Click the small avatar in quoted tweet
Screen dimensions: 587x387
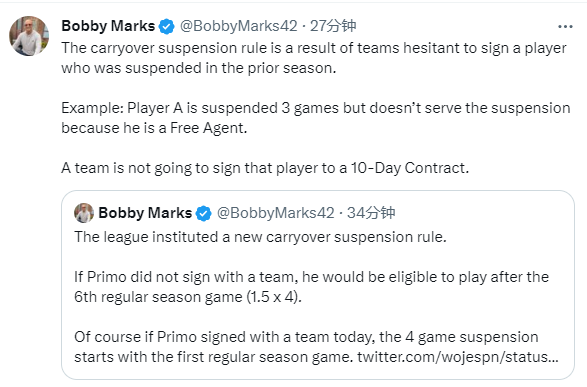click(84, 213)
